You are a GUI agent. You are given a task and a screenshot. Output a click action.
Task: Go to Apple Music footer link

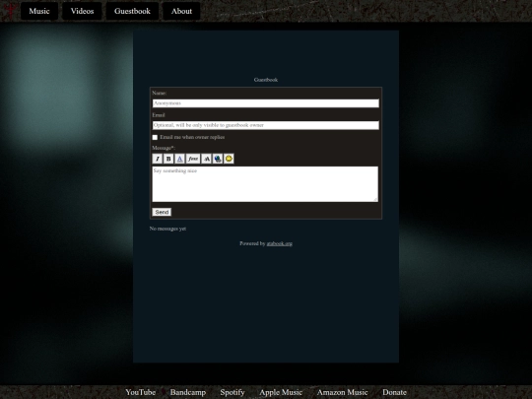pos(281,392)
